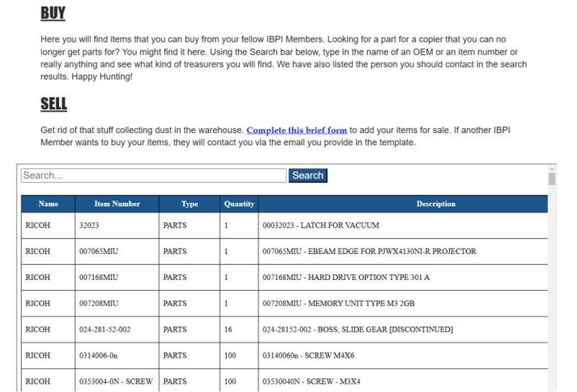Select the 007208MIU item number cell
Viewport: 577px width, 392px height.
(99, 303)
